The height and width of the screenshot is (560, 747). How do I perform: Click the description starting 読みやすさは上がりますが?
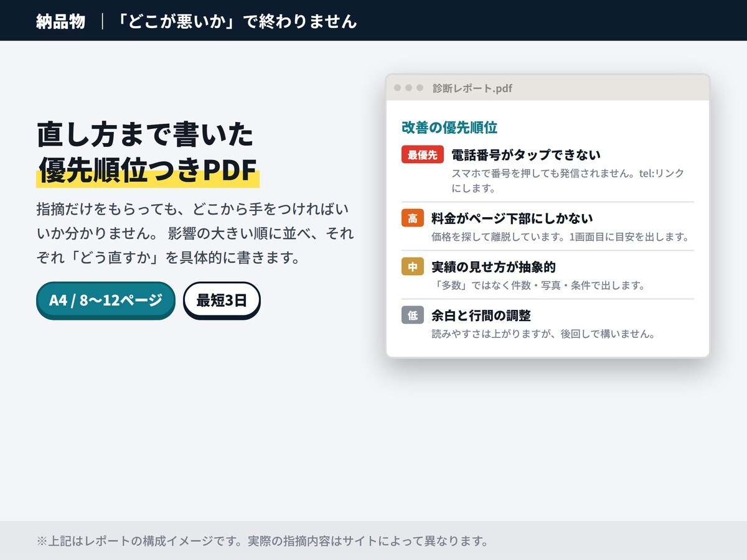tap(543, 334)
